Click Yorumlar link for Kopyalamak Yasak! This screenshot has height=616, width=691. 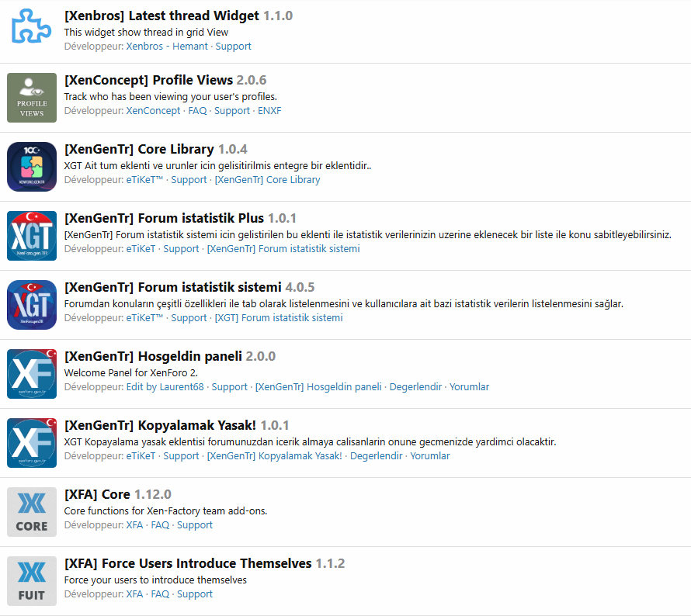[x=430, y=456]
